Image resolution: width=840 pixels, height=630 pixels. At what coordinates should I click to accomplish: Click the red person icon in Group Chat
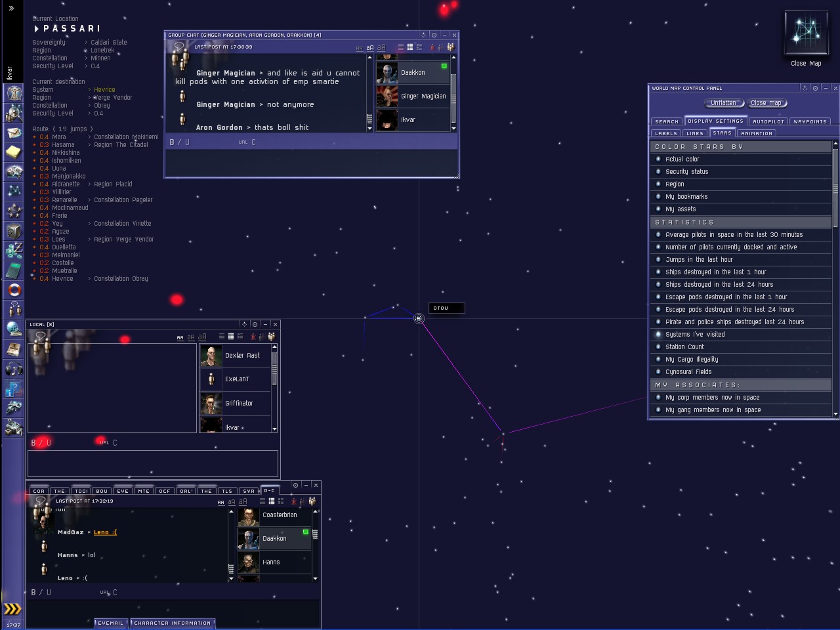[432, 47]
